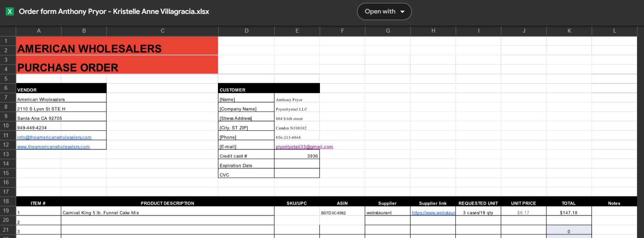Open the info@theamericanwholesalers.com link
Screen dimensions: 644x238
click(x=54, y=137)
